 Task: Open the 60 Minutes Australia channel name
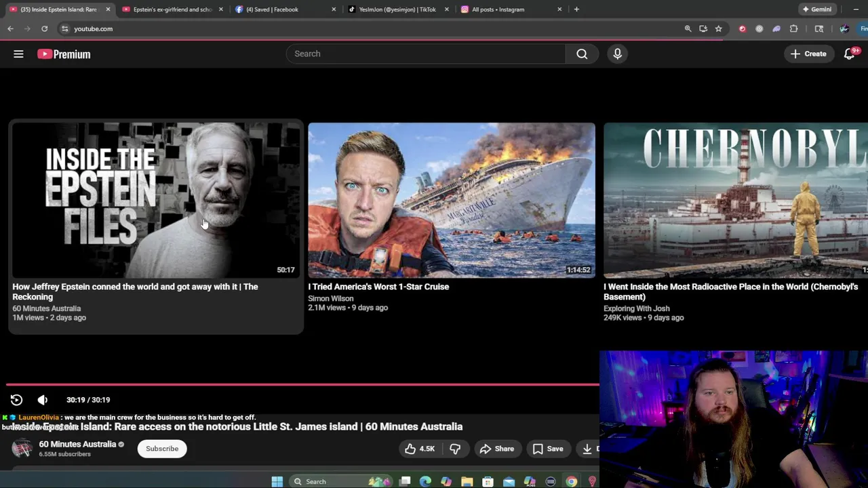[x=77, y=444]
